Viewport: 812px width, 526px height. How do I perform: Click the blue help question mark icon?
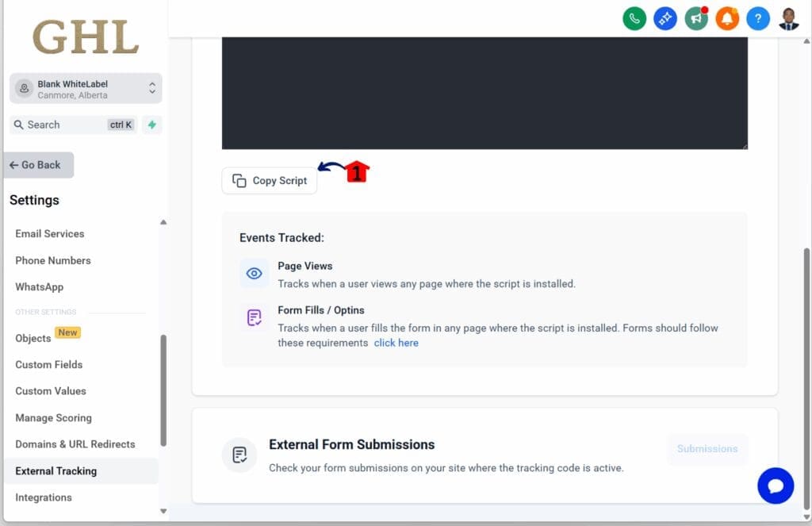[758, 18]
